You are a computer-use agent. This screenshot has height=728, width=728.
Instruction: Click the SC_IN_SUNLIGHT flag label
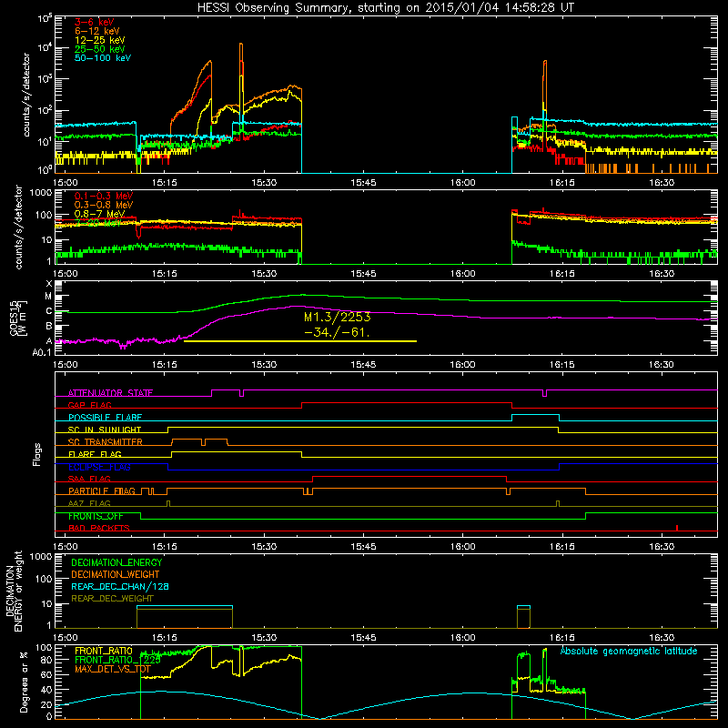pyautogui.click(x=105, y=430)
